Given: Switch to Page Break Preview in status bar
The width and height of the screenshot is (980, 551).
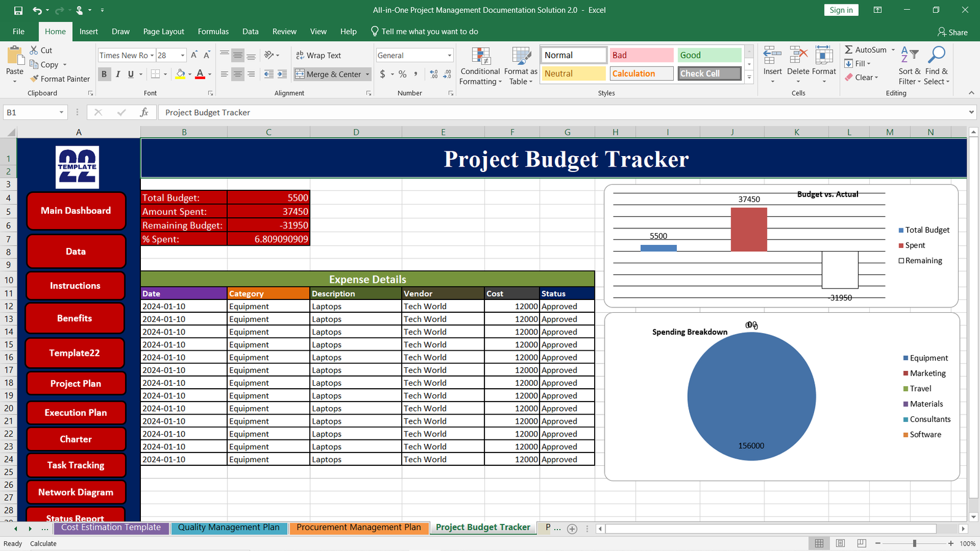Looking at the screenshot, I should point(862,543).
